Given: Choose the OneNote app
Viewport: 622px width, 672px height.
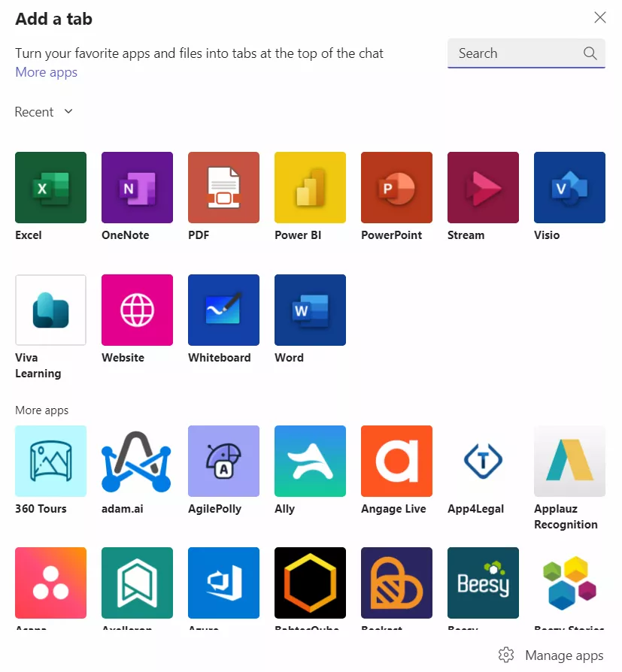Looking at the screenshot, I should (138, 187).
